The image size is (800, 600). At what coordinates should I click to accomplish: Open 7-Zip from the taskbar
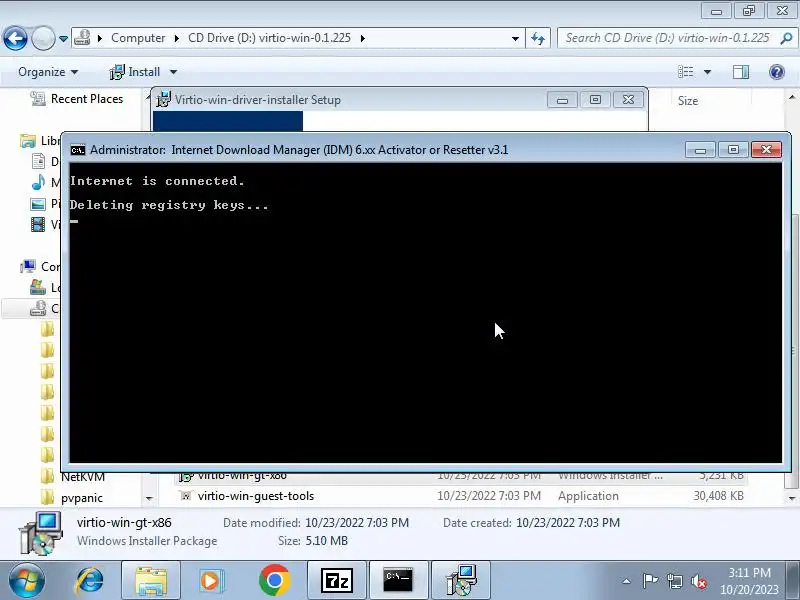tap(337, 581)
